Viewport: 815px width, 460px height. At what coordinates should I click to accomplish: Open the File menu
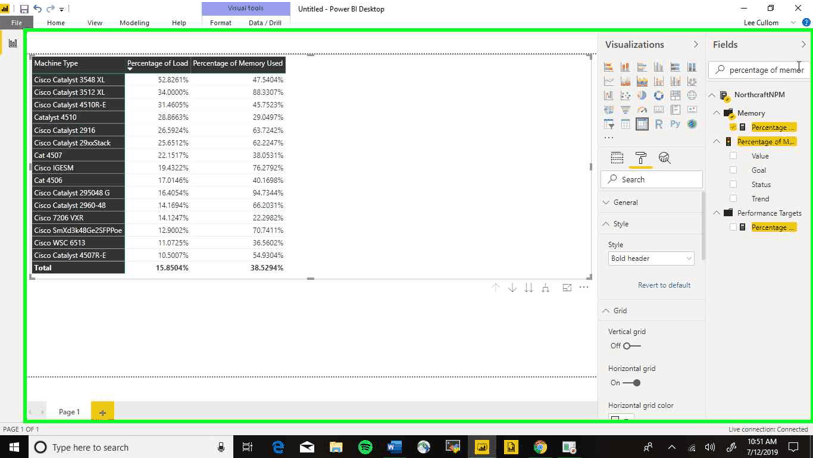17,23
